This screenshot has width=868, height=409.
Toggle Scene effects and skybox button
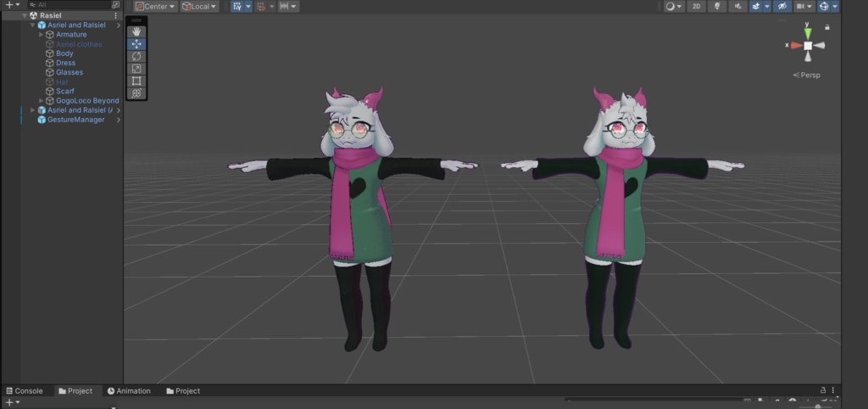tap(755, 6)
